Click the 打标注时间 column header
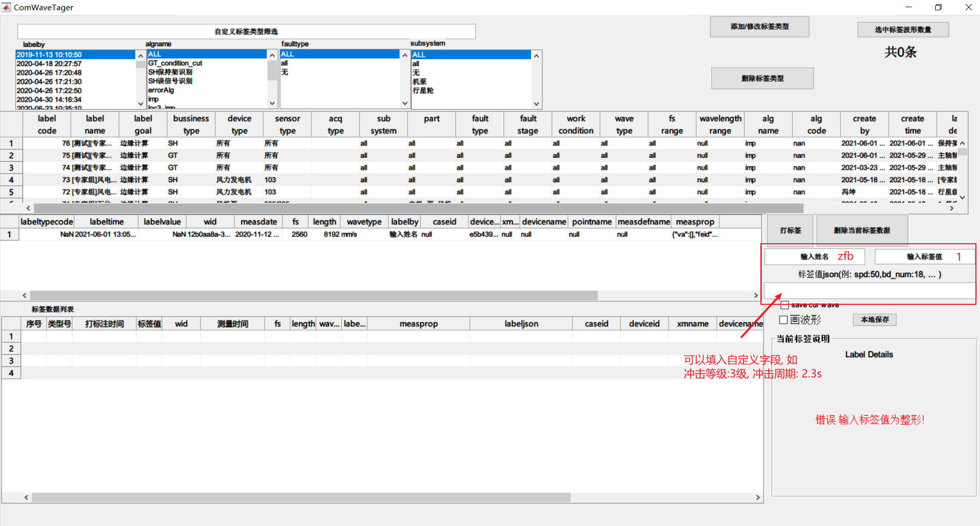This screenshot has height=526, width=980. [104, 324]
